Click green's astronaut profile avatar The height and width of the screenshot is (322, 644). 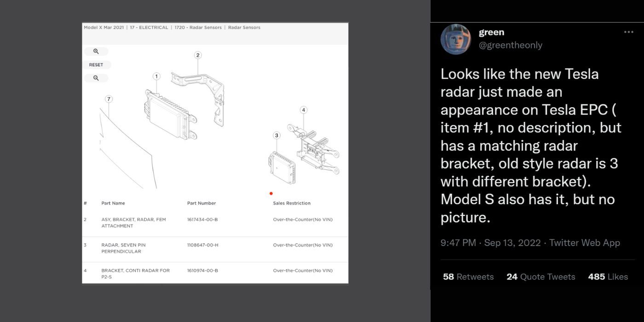(455, 40)
